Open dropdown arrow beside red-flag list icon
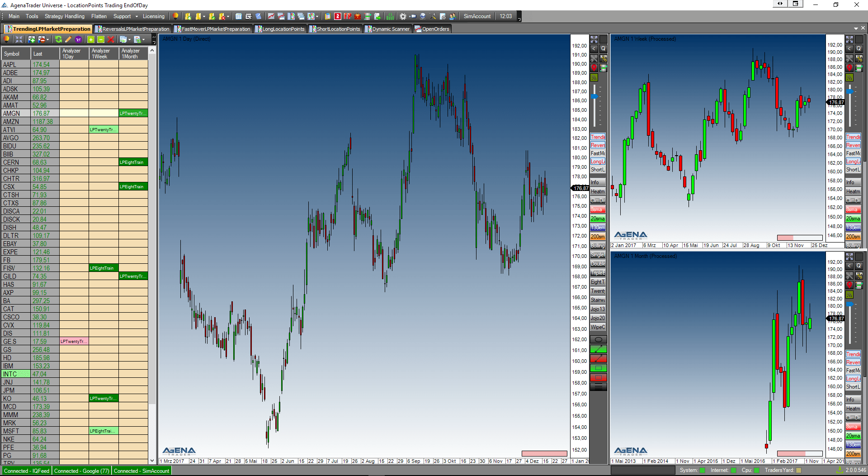 click(x=47, y=40)
